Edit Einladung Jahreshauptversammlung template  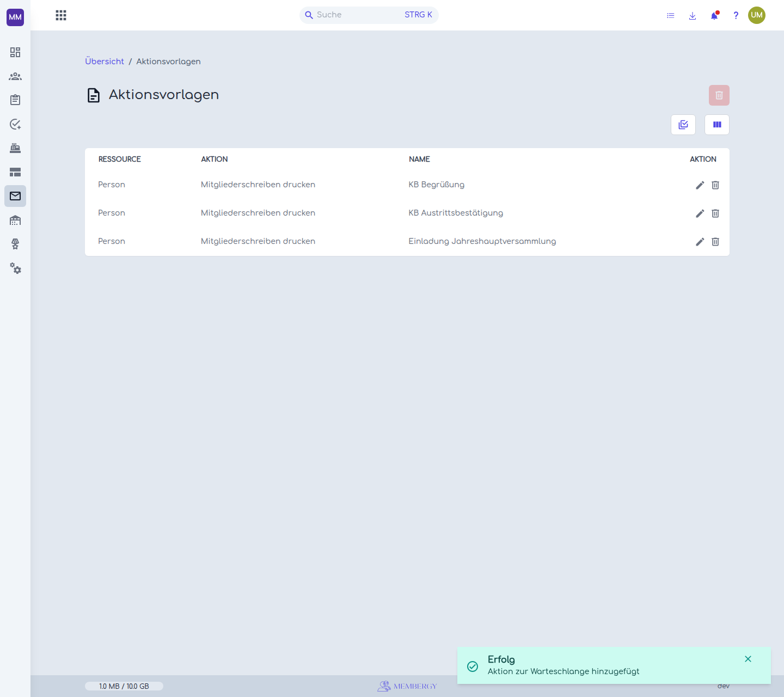(x=700, y=242)
